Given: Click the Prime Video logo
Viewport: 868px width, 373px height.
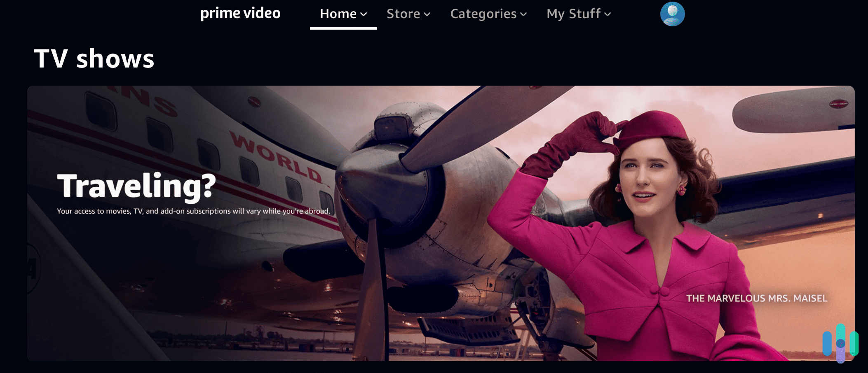Looking at the screenshot, I should [x=240, y=14].
